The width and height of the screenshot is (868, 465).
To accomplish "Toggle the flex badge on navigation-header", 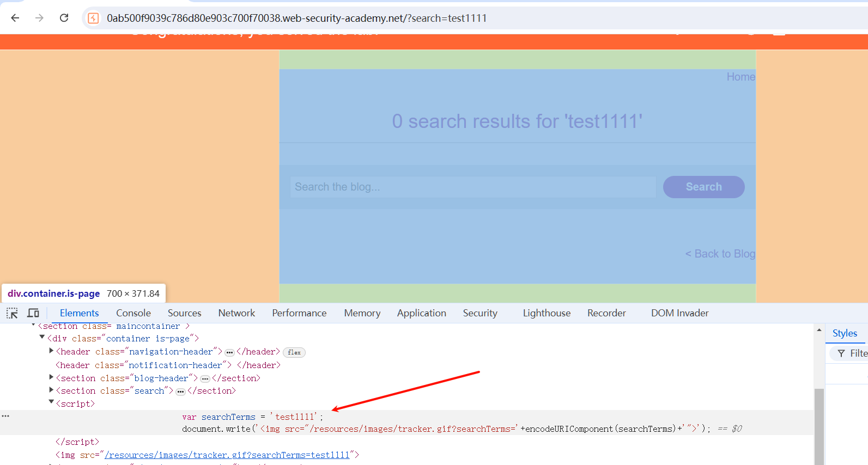I will [294, 352].
